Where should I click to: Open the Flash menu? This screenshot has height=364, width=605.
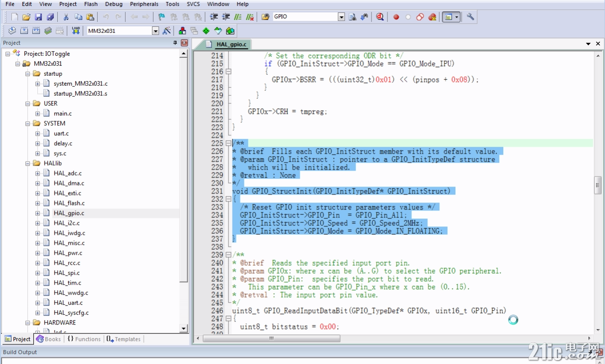tap(91, 4)
